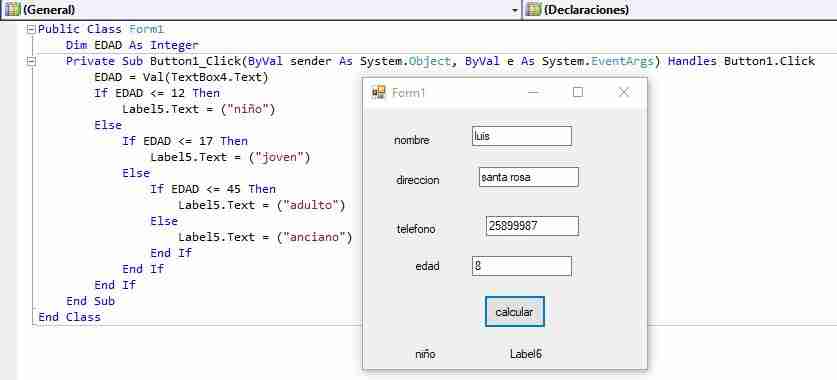Click the direccion label in Form1
837x380 pixels.
(x=418, y=180)
